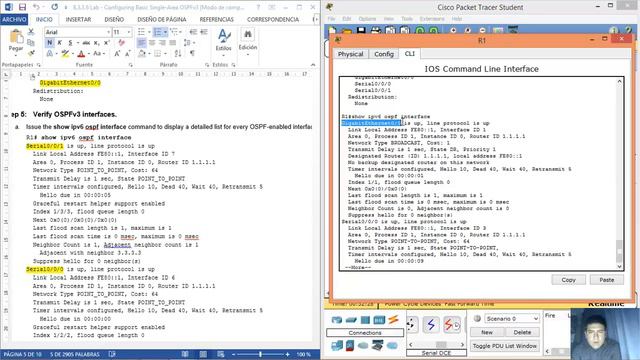This screenshot has height=360, width=640.
Task: Open font color dropdown arrow
Action: (x=88, y=53)
